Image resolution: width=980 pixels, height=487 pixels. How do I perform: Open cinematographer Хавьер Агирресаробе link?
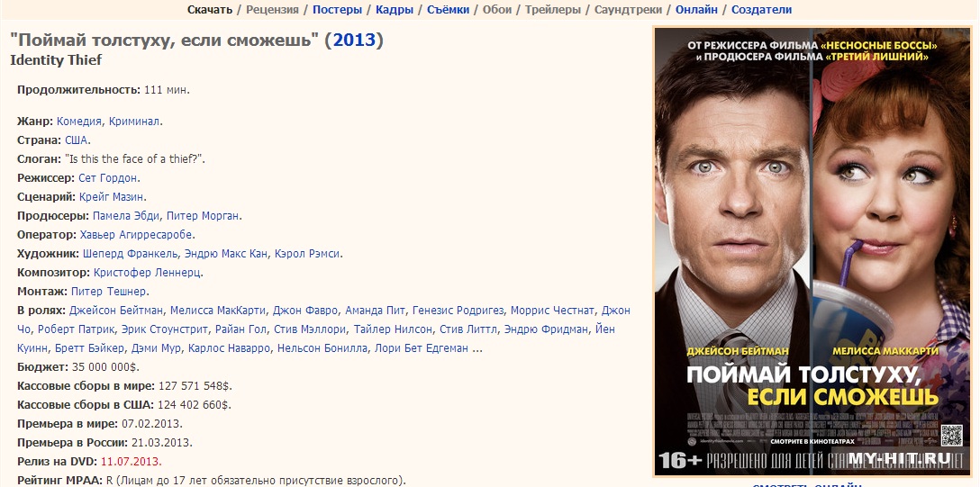[x=136, y=235]
